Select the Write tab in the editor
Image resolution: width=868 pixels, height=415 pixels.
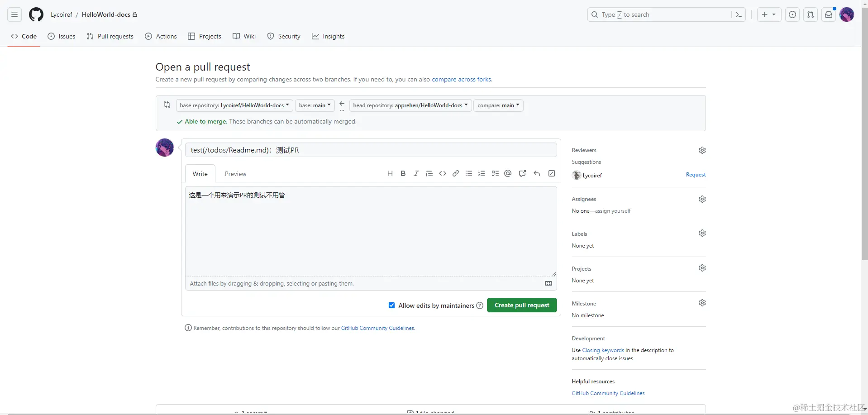200,174
